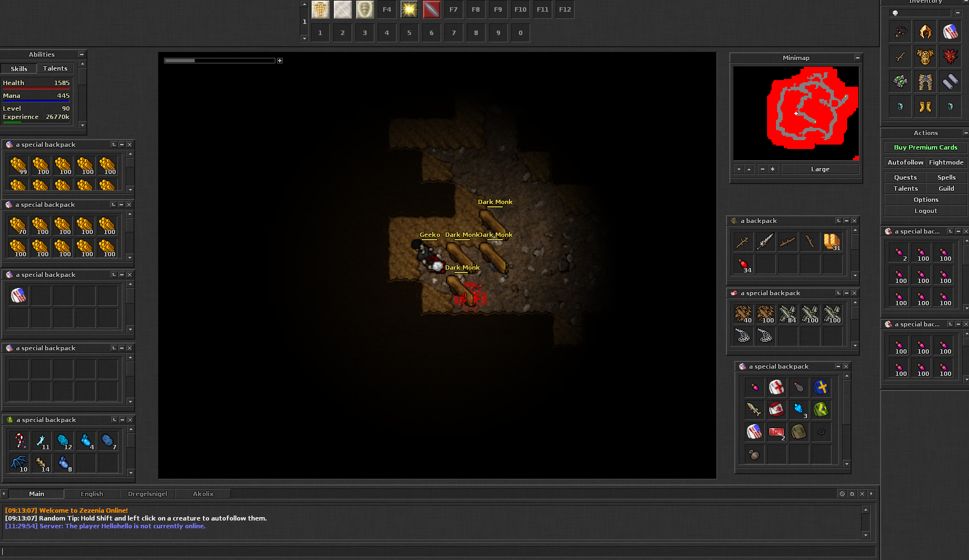Lower the minimap floor level arrow
Image resolution: width=969 pixels, height=560 pixels.
tap(739, 169)
